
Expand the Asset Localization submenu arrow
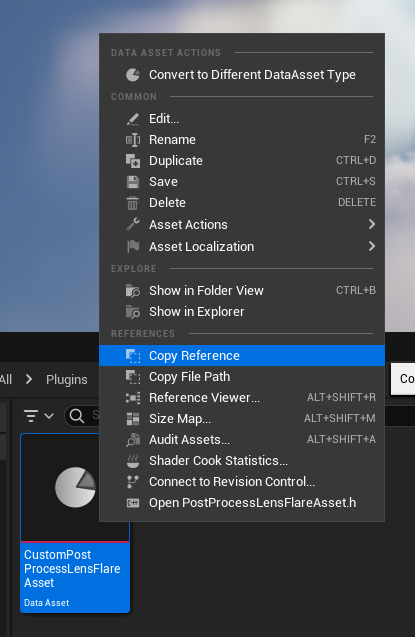[372, 246]
